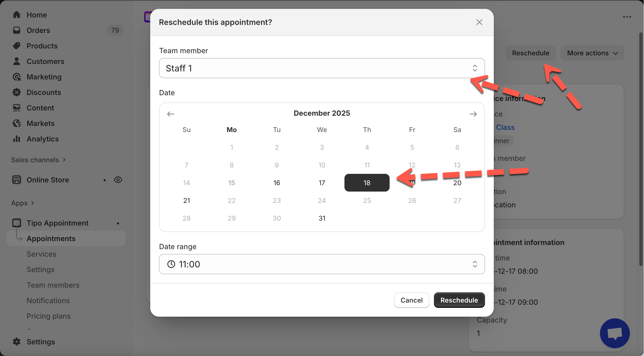Image resolution: width=644 pixels, height=356 pixels.
Task: Click the Discounts icon in sidebar
Action: 17,92
